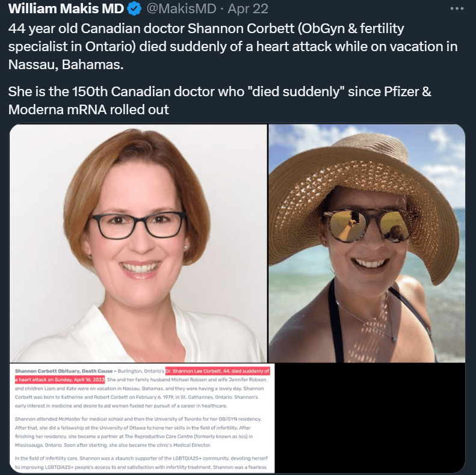Open William Makis MD profile name

click(x=66, y=9)
